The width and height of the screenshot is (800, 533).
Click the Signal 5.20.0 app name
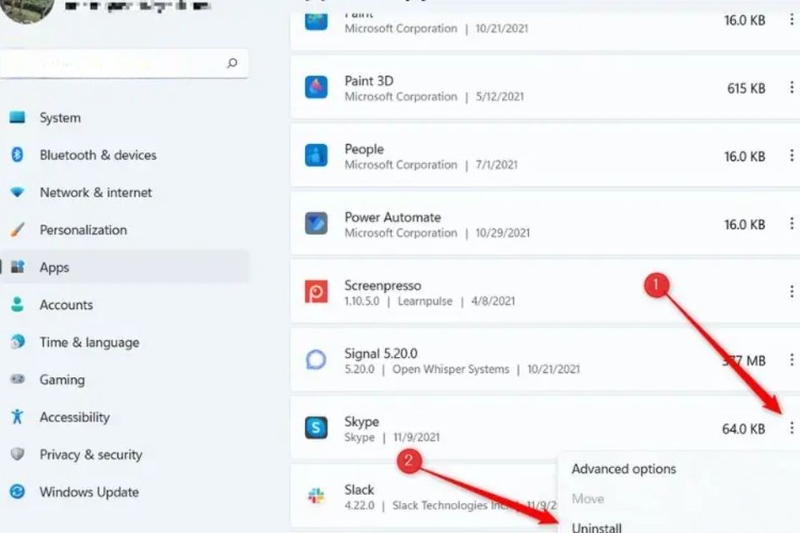click(381, 353)
